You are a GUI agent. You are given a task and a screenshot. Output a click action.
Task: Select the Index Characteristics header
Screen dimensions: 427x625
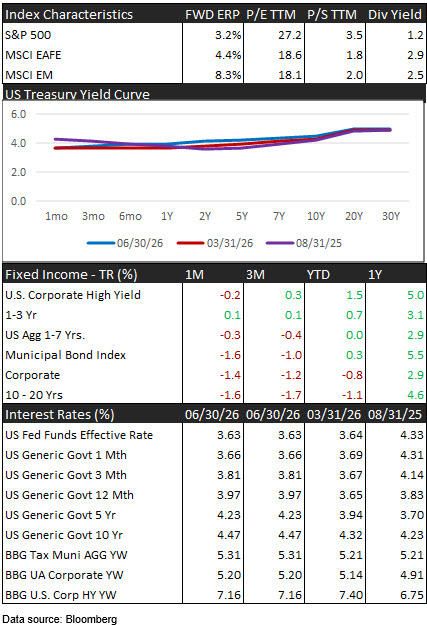[x=69, y=15]
